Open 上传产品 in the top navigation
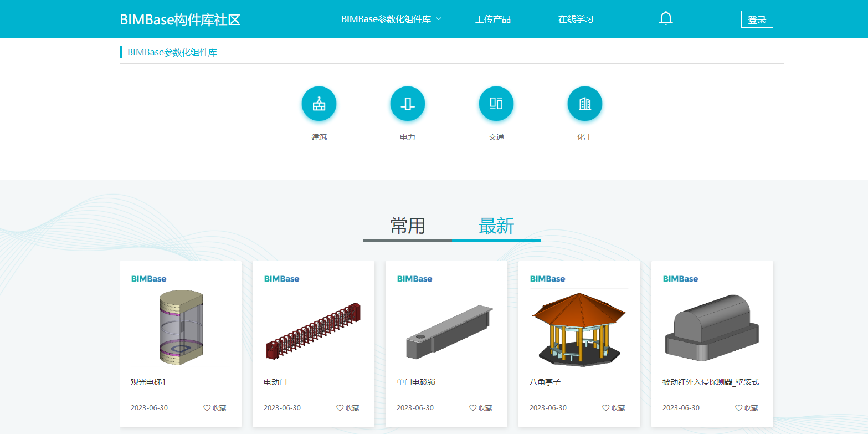 tap(493, 19)
